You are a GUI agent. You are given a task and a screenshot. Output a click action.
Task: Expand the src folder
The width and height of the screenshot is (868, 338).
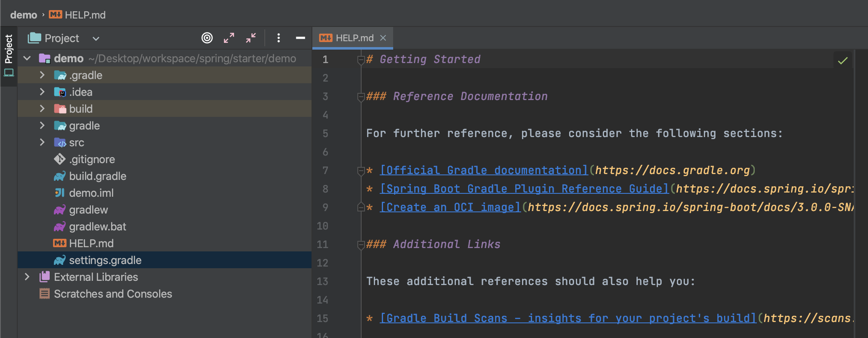42,143
